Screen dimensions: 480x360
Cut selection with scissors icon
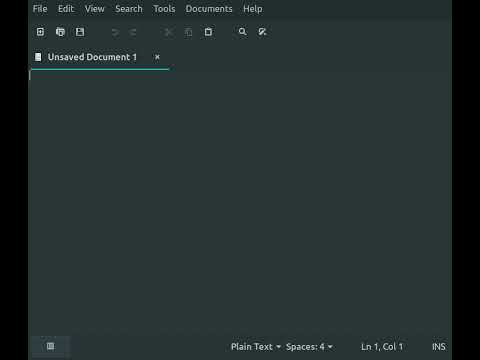[x=169, y=32]
